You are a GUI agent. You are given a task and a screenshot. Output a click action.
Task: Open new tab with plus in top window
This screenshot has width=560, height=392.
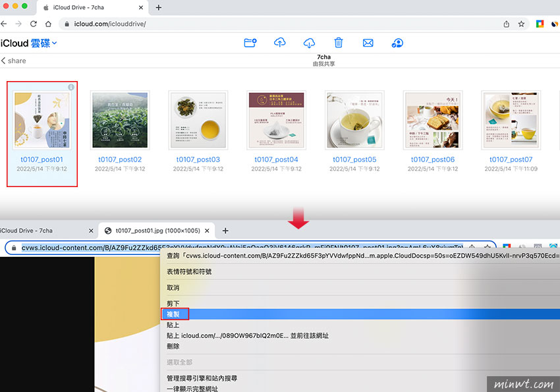[159, 7]
